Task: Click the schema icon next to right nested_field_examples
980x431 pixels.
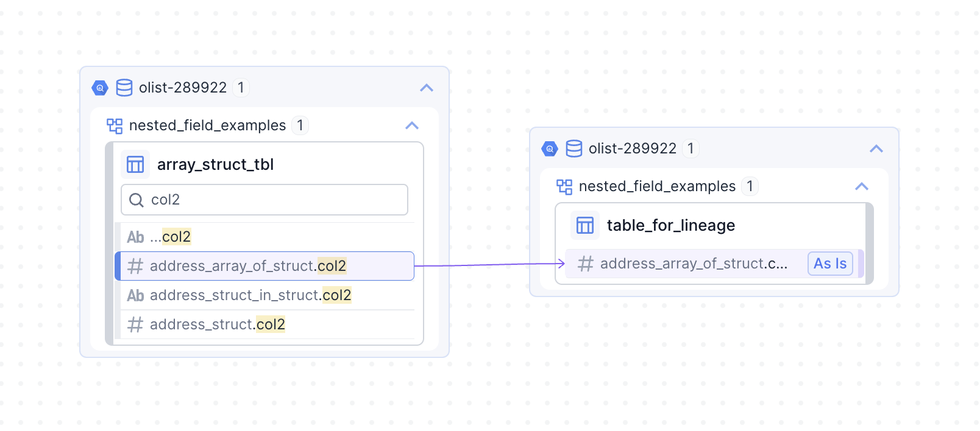Action: tap(564, 186)
